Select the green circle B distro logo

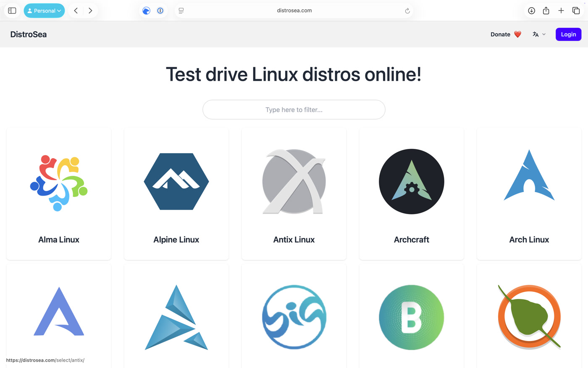pos(412,317)
